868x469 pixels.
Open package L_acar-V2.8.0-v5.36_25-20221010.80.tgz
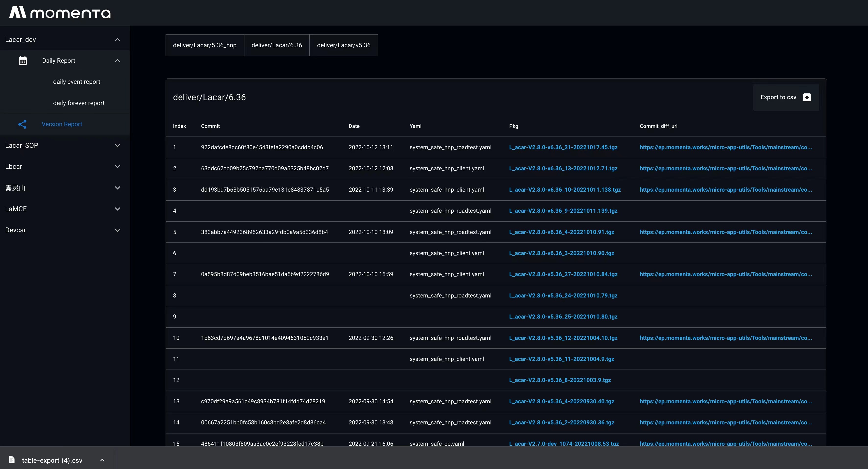click(563, 317)
